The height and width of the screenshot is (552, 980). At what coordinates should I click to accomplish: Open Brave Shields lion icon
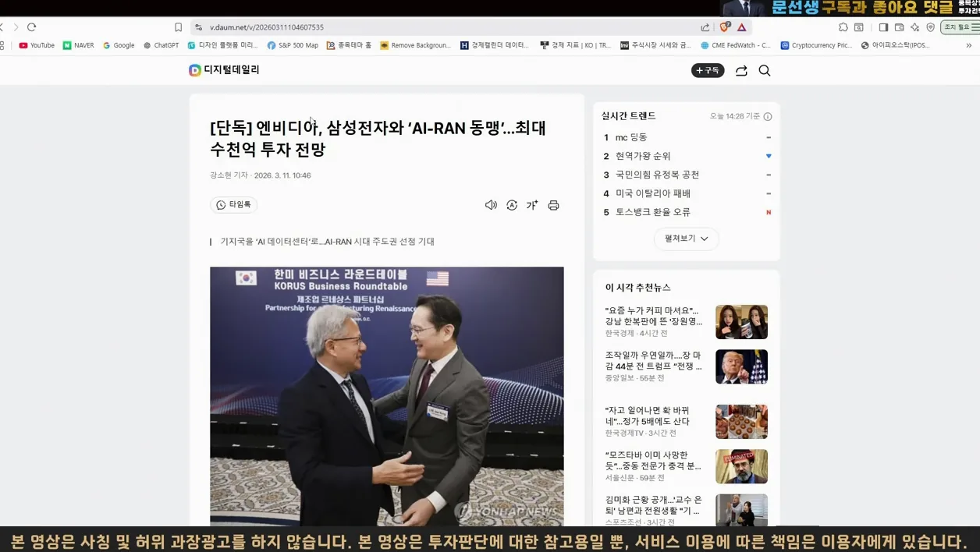coord(725,27)
